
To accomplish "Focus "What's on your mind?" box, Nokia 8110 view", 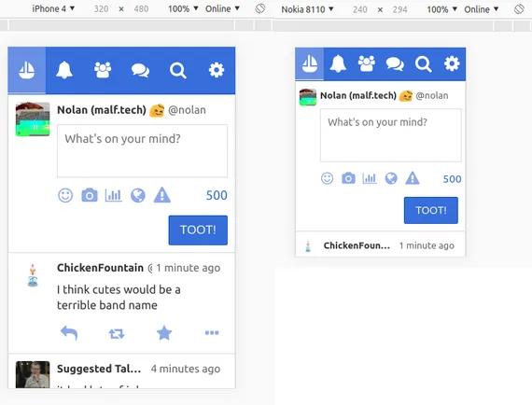I will click(x=391, y=135).
